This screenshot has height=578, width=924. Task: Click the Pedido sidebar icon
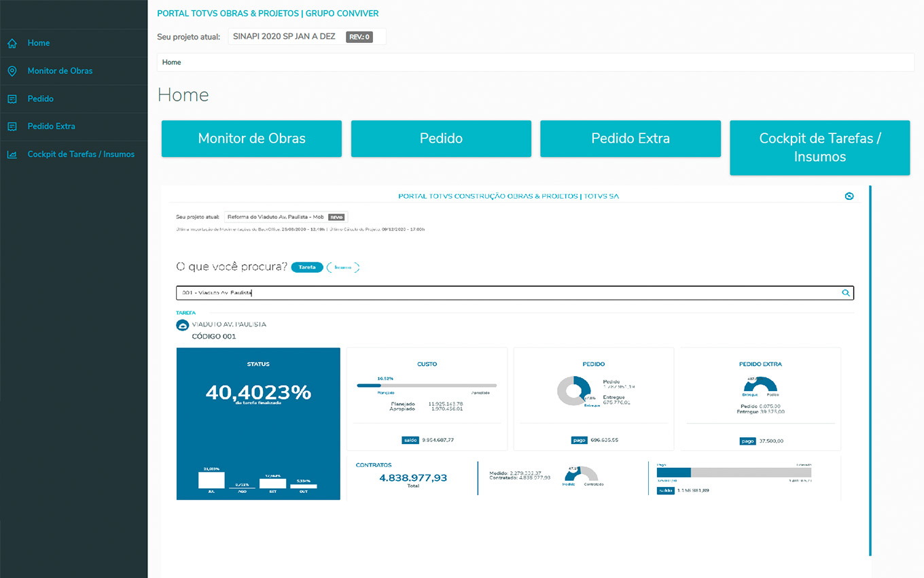pos(12,99)
